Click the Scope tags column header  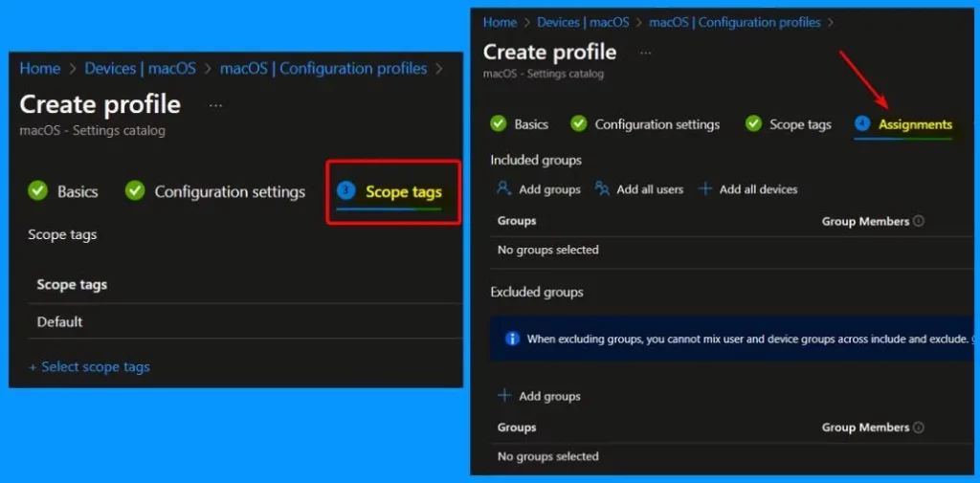72,284
